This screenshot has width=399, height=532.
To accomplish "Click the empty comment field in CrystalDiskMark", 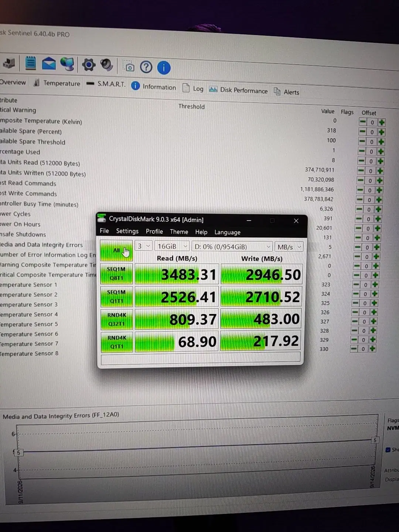I will tap(200, 358).
